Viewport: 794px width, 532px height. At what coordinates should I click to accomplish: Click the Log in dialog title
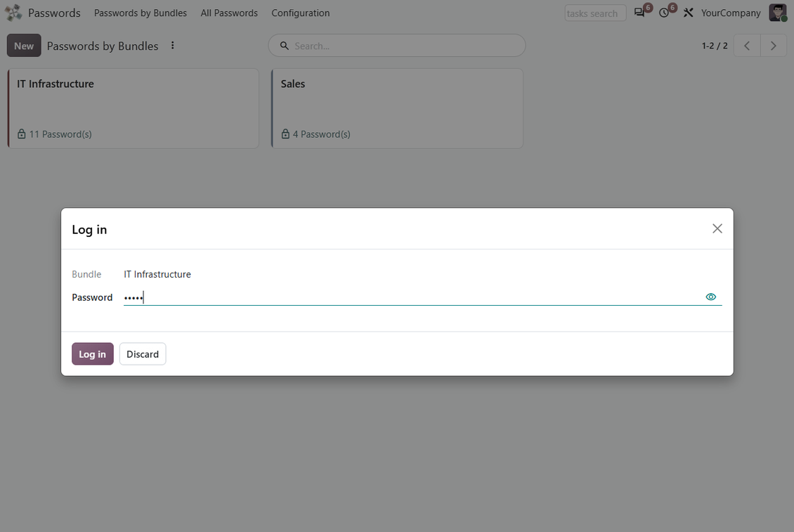coord(89,230)
